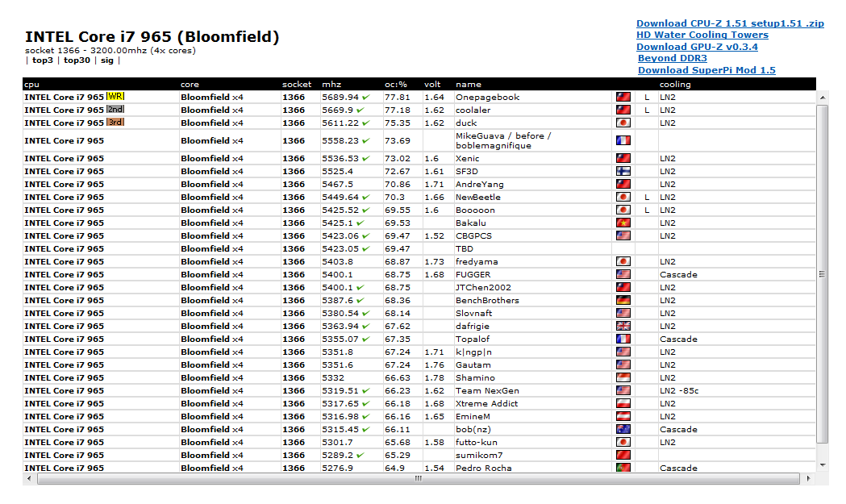Click the France flag in Topalof row
This screenshot has height=504, width=846.
point(623,339)
